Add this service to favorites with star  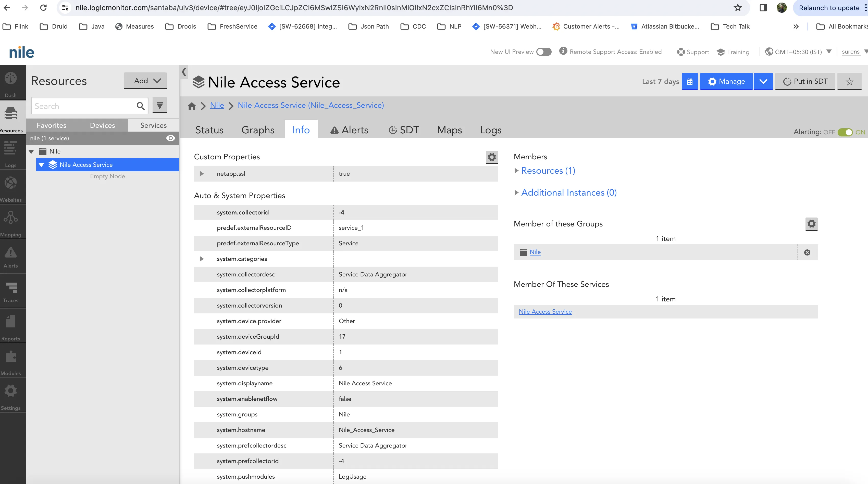coord(849,82)
